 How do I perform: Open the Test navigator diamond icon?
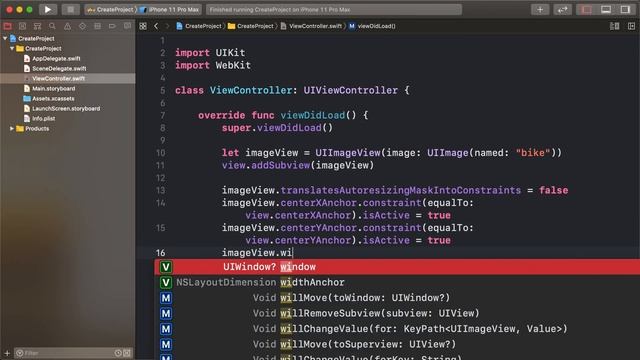pos(82,26)
